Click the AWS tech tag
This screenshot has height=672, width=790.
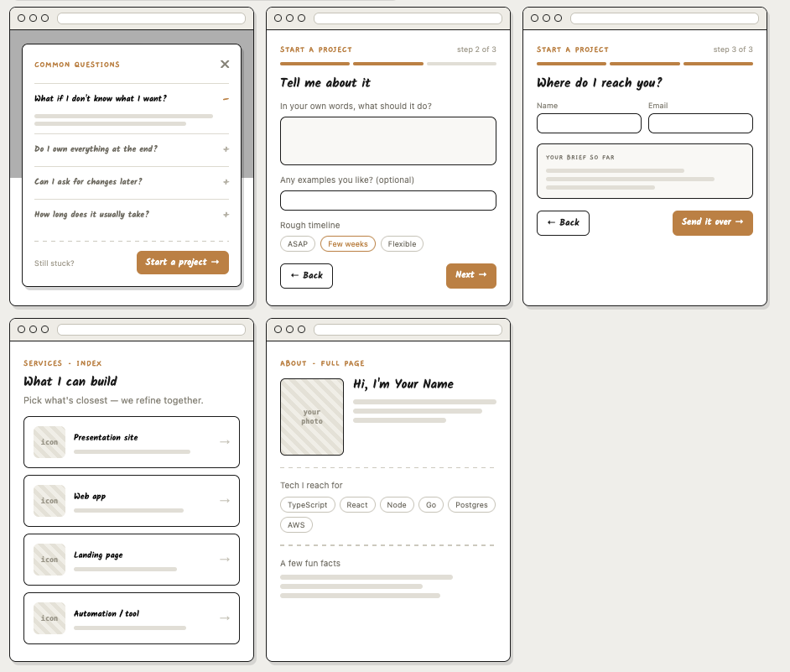296,525
